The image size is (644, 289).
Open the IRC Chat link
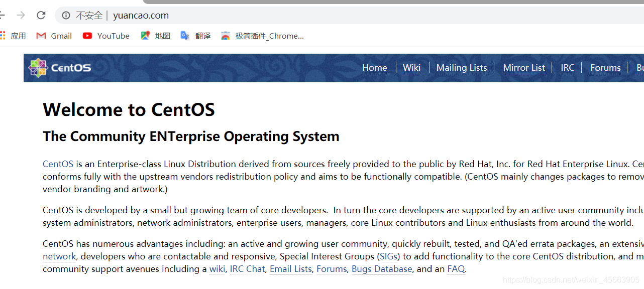coord(247,269)
